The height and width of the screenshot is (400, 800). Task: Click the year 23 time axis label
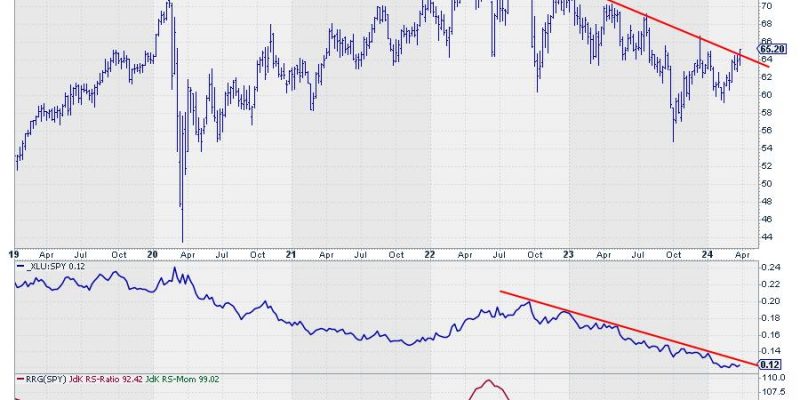click(x=569, y=254)
